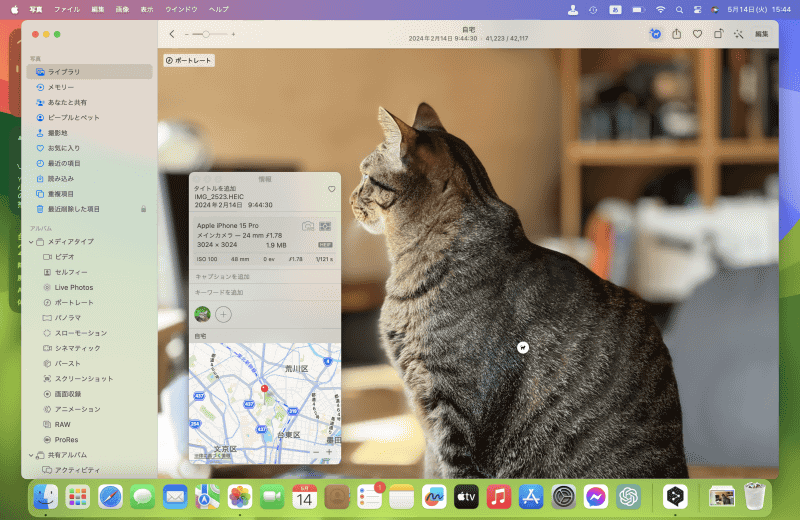The image size is (800, 520).
Task: Open the ヘルプ menu
Action: pos(219,9)
